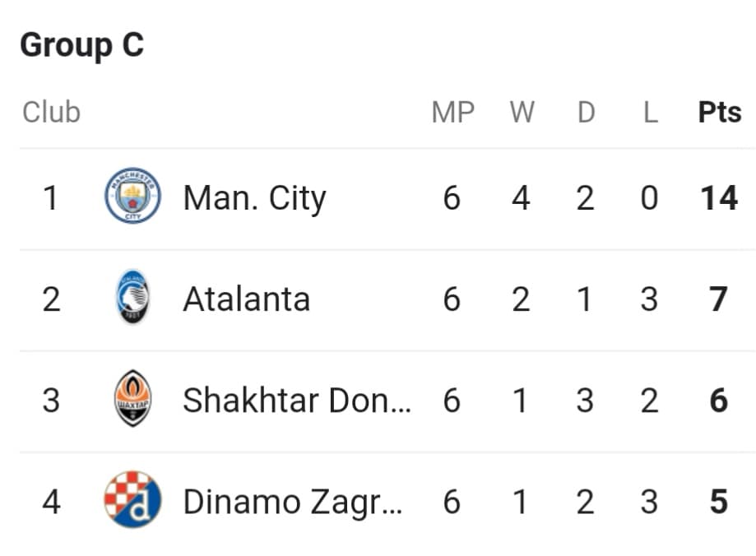Click the MP column header

[452, 113]
